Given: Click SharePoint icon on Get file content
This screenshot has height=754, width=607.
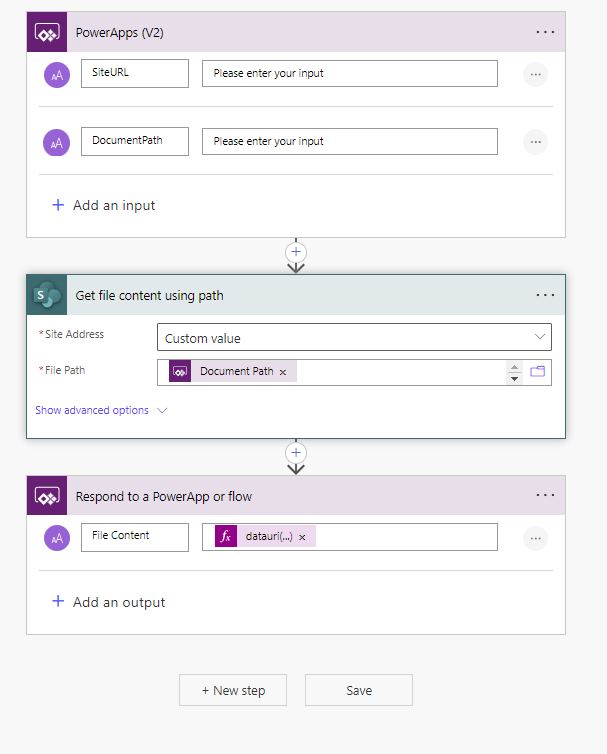Looking at the screenshot, I should click(47, 295).
